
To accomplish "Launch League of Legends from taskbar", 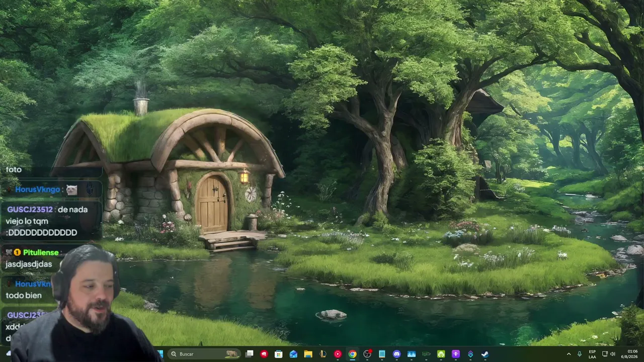I will [x=323, y=354].
